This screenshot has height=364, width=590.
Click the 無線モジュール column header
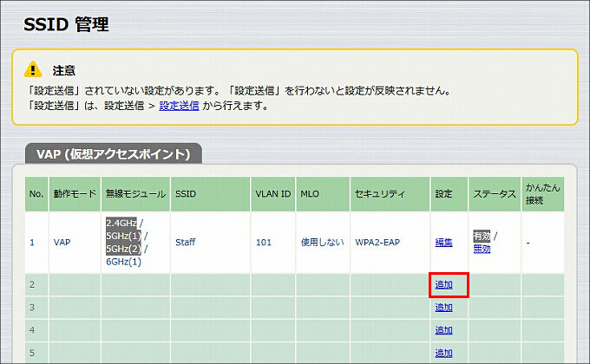click(x=135, y=194)
